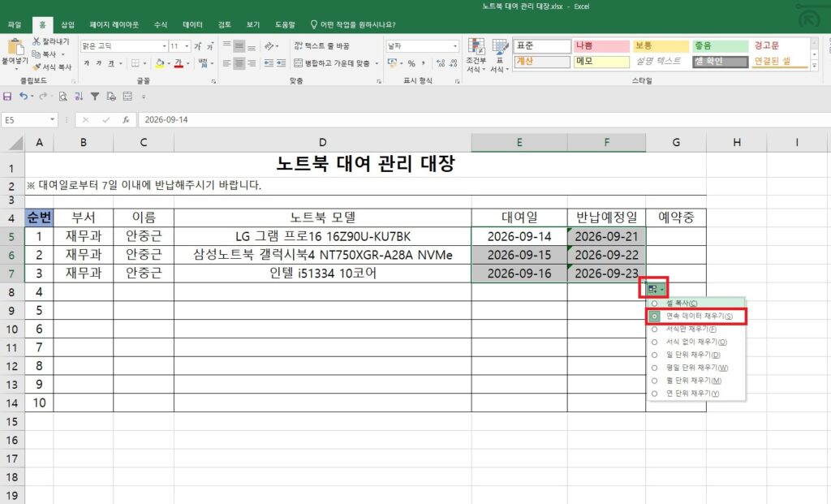The height and width of the screenshot is (504, 831).
Task: Align text left in cell
Action: (x=227, y=63)
